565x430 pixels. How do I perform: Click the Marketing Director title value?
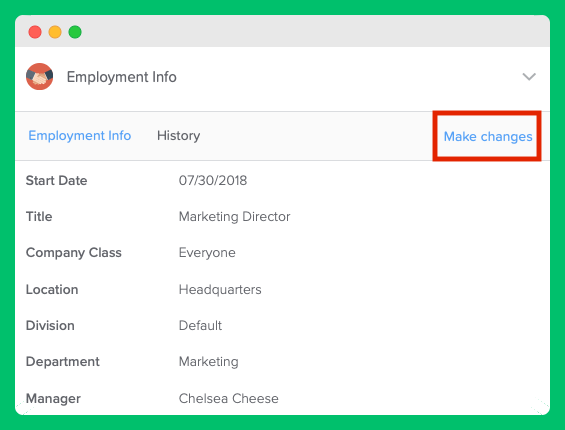(234, 217)
